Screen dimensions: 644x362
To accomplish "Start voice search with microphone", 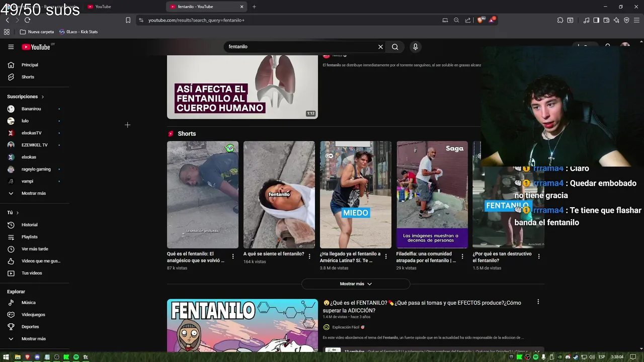I will click(415, 47).
